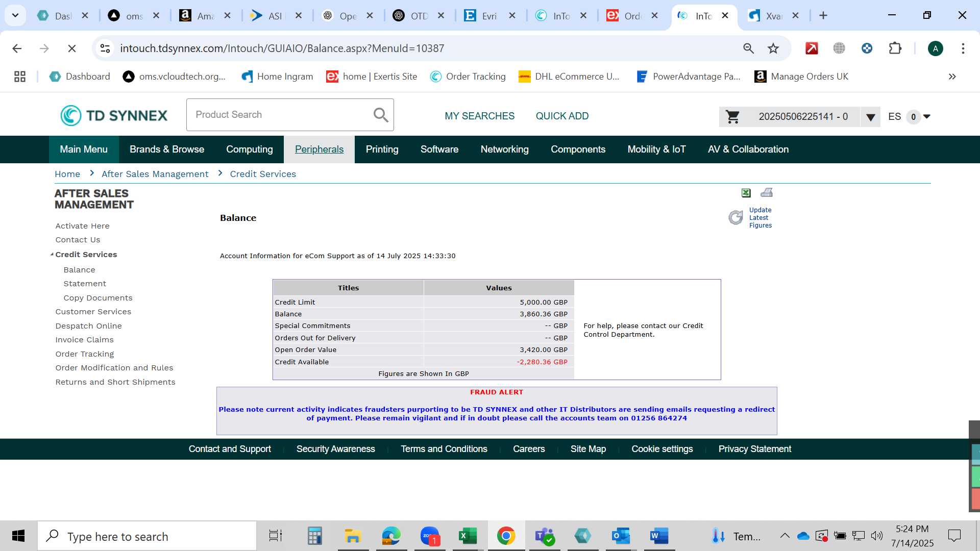Open the Mobility & IoT menu
The height and width of the screenshot is (551, 980).
click(656, 149)
